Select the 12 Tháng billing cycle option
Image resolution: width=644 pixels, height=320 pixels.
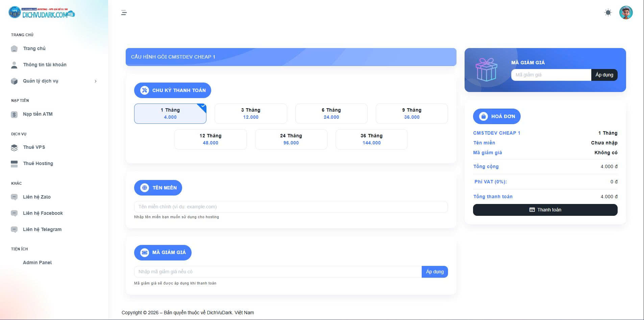point(210,139)
